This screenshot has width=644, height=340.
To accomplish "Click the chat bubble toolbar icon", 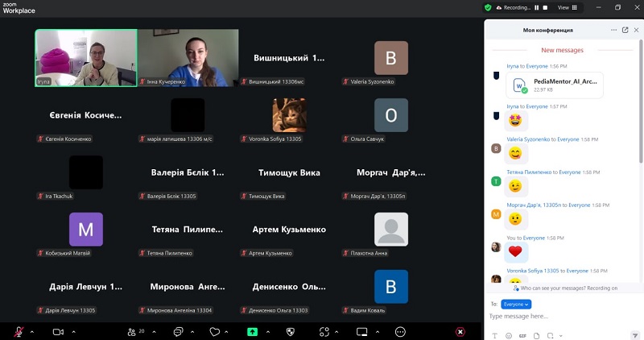I will (x=178, y=331).
